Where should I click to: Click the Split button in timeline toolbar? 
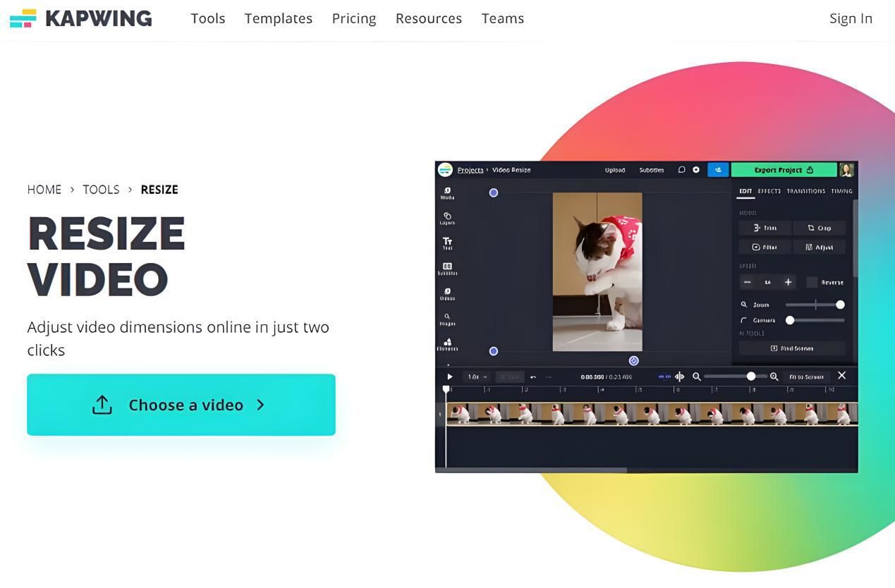[x=510, y=377]
